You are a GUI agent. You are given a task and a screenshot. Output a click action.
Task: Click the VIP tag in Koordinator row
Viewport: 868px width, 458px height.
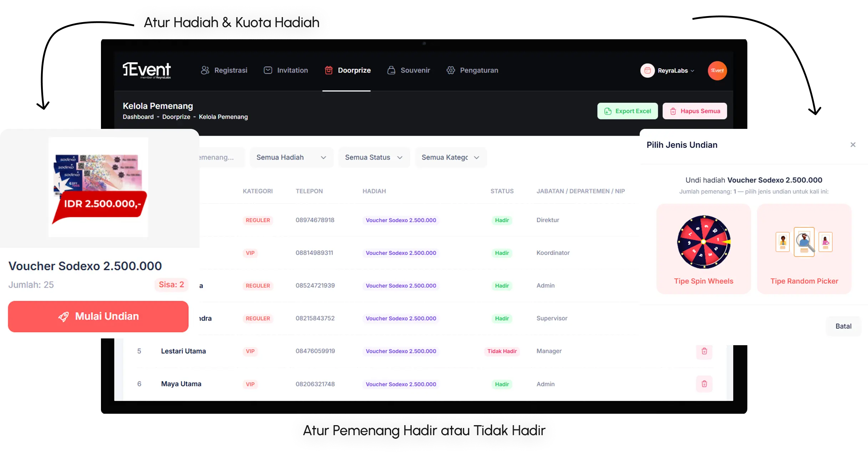250,253
